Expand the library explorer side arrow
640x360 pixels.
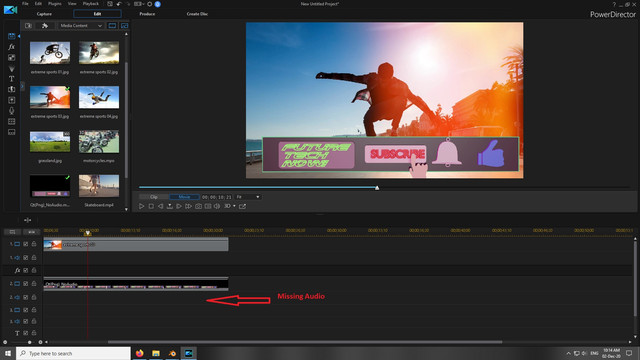(x=22, y=87)
